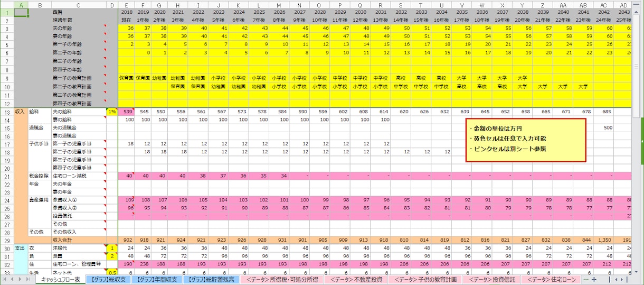Open the 【グラフ】総貯蓄残高 sheet
This screenshot has width=644, height=285.
point(212,279)
